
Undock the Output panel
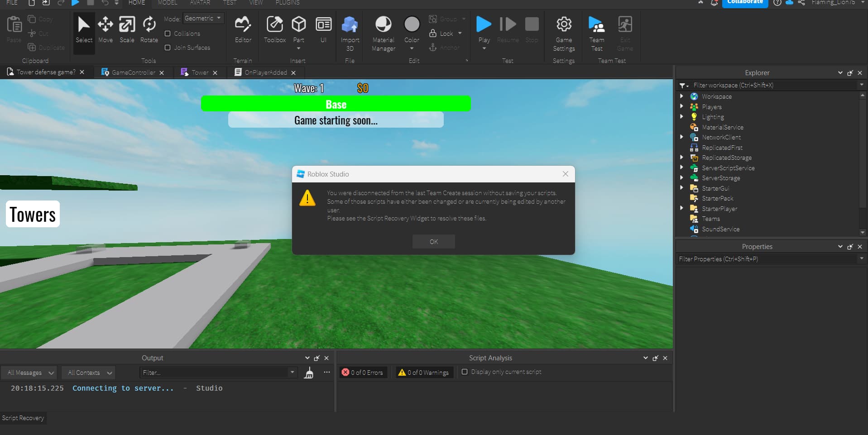(x=317, y=358)
